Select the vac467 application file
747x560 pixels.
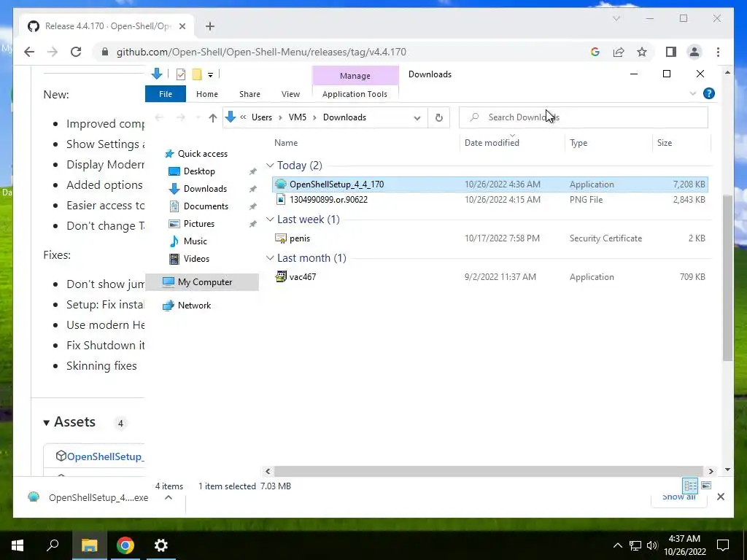[490, 276]
